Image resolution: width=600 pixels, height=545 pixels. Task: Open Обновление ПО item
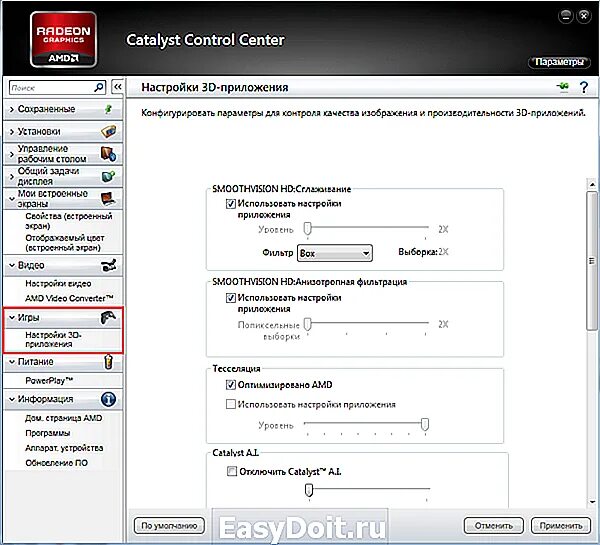pyautogui.click(x=57, y=463)
